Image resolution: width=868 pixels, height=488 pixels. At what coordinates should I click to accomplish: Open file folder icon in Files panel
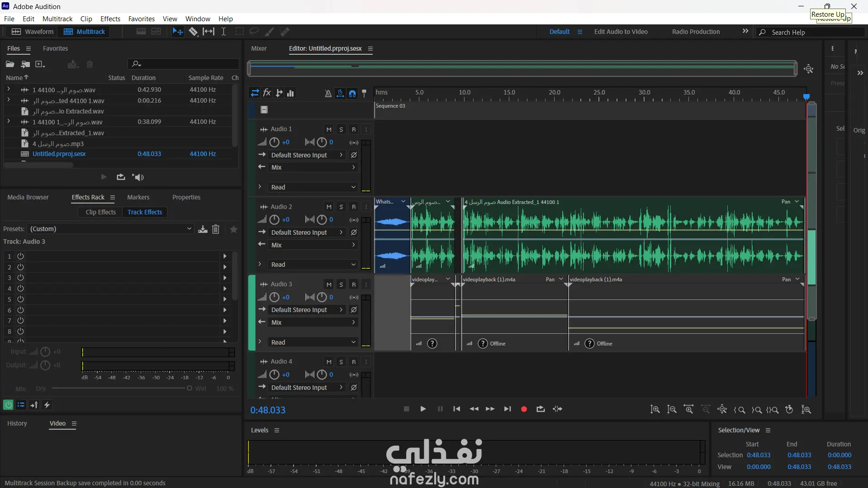click(x=10, y=64)
